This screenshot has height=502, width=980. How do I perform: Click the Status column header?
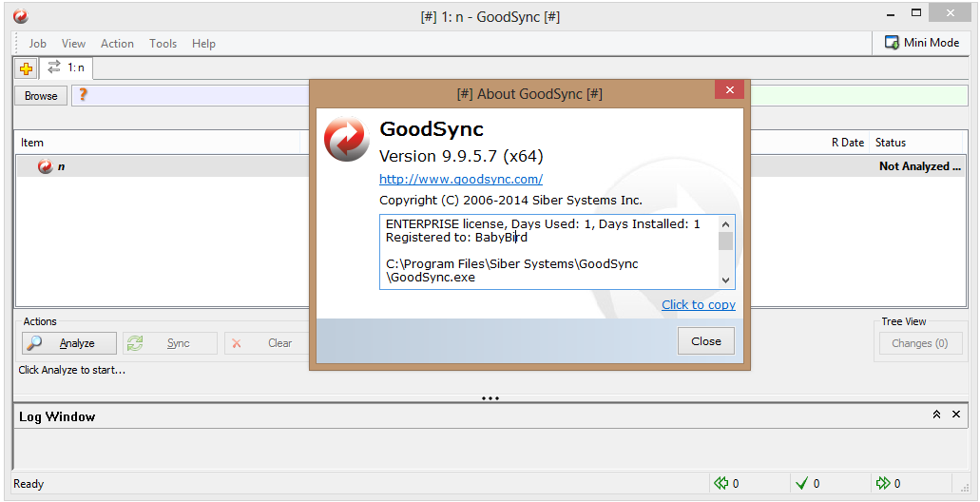(x=890, y=143)
